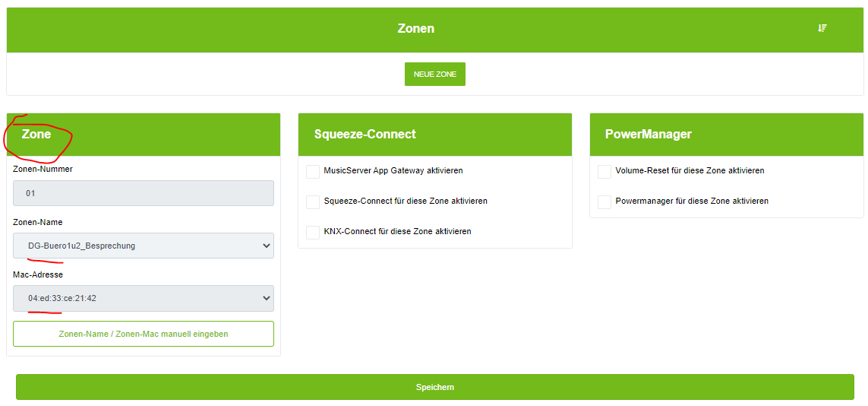
Task: Check the KNX-Connect activation box
Action: tap(313, 232)
